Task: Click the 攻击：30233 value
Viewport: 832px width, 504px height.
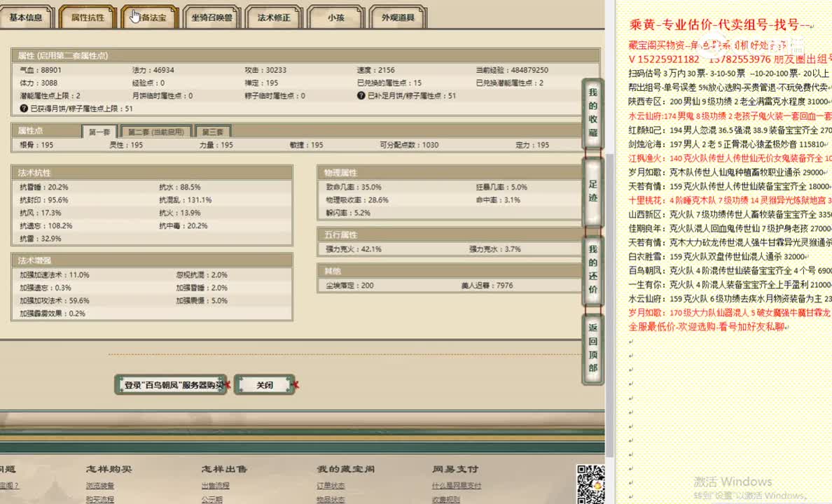Action: click(265, 70)
